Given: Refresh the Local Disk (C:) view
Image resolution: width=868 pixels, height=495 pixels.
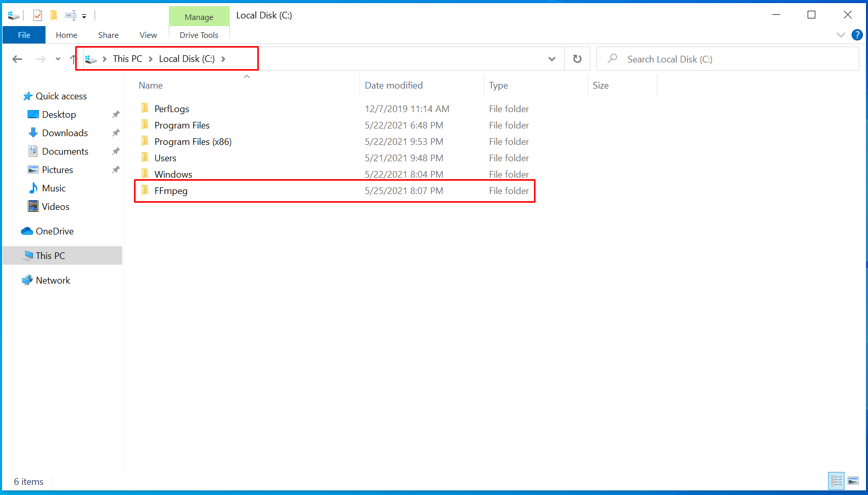Looking at the screenshot, I should tap(577, 59).
